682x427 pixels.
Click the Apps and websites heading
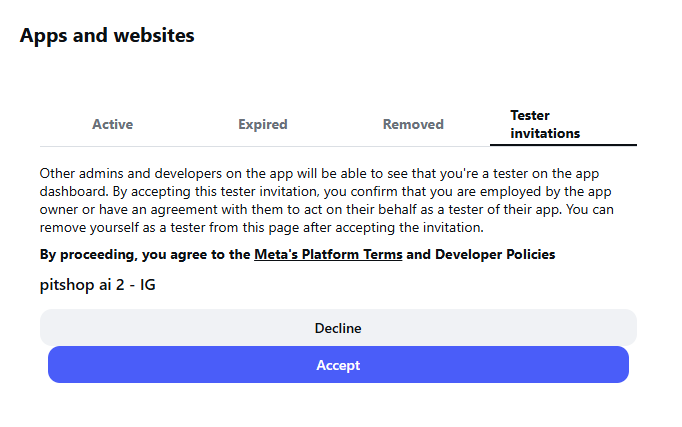coord(107,36)
